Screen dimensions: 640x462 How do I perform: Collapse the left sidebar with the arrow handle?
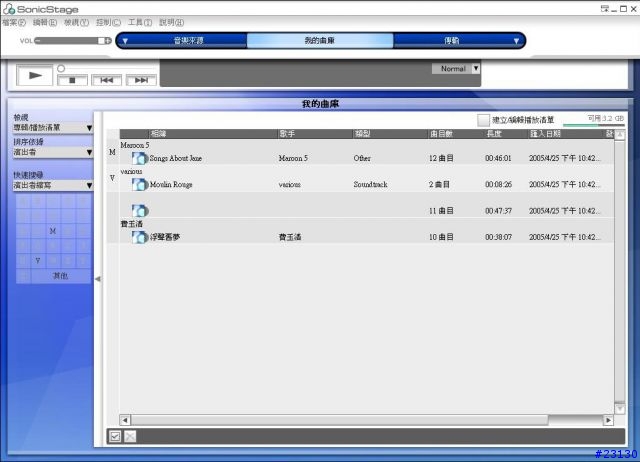pyautogui.click(x=98, y=279)
